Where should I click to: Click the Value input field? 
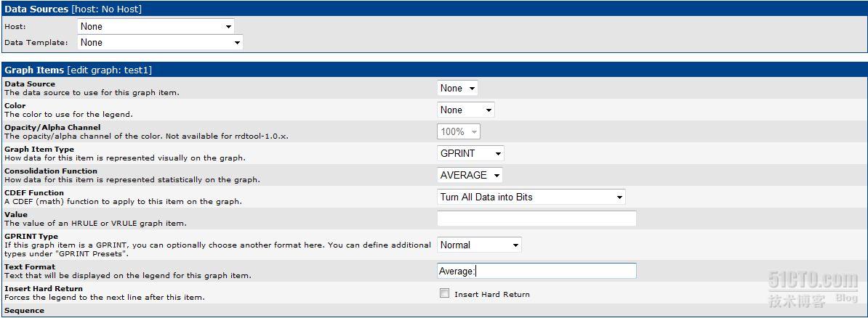click(x=537, y=219)
